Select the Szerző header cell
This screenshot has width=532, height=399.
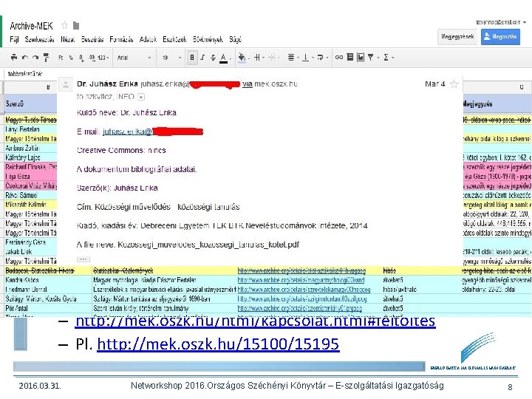(30, 104)
